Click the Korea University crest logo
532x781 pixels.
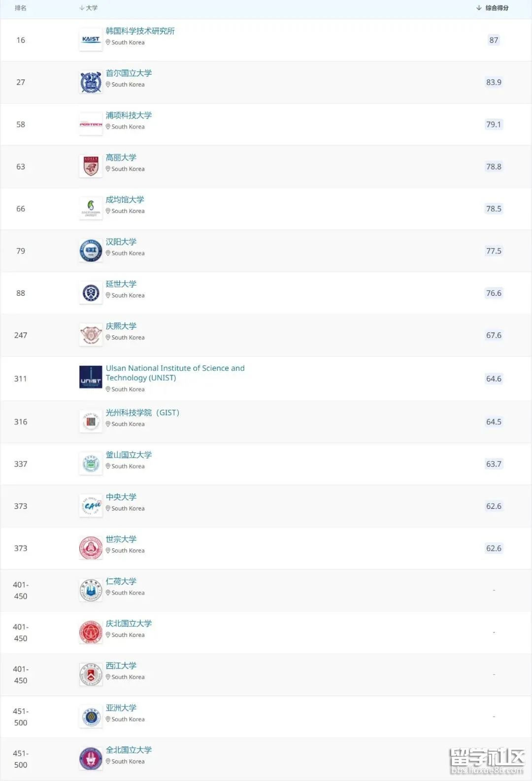(x=91, y=166)
